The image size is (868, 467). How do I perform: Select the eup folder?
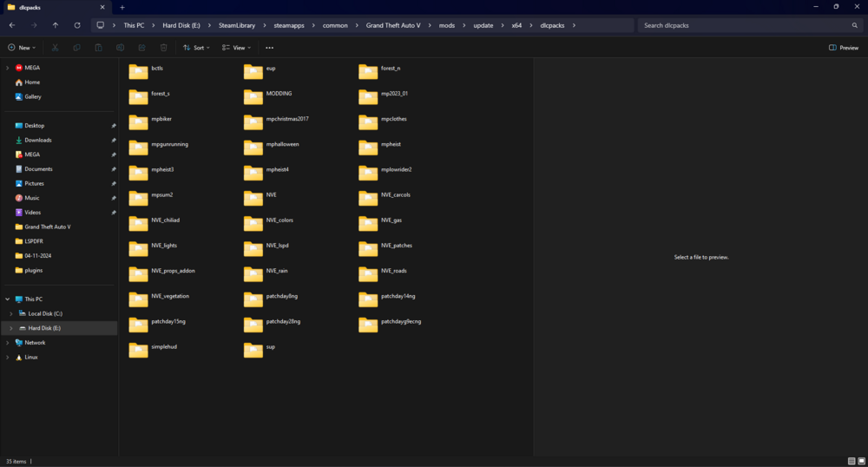[260, 71]
